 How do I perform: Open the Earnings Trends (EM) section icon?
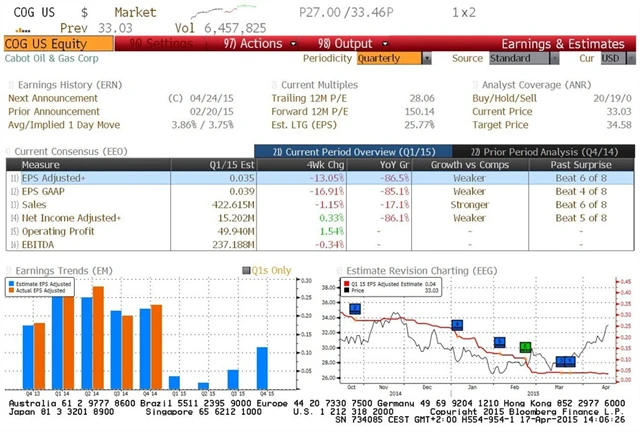tap(8, 269)
